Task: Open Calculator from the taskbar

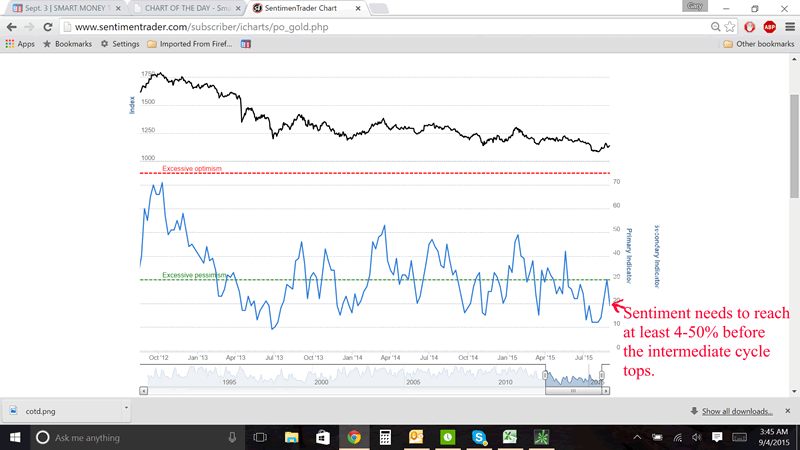Action: coord(384,438)
